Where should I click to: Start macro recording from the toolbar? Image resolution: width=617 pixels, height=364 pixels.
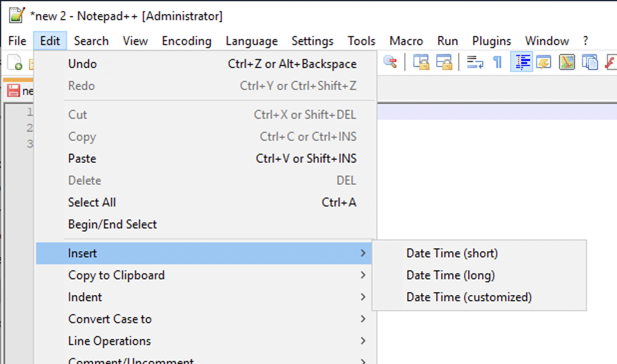pyautogui.click(x=613, y=62)
